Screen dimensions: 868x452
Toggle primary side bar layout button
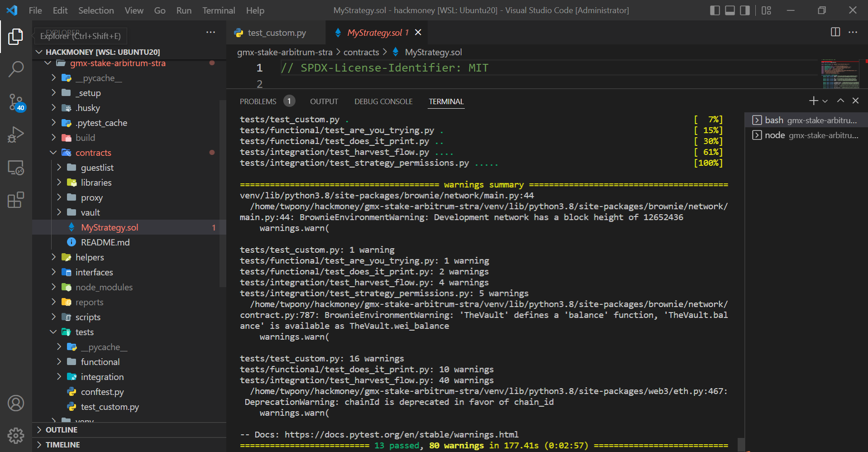point(715,10)
